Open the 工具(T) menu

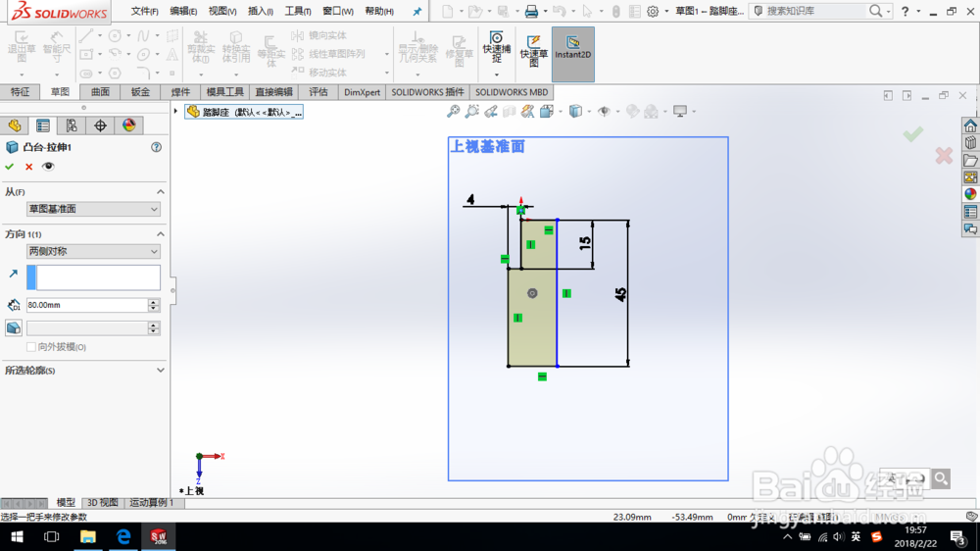pos(298,11)
